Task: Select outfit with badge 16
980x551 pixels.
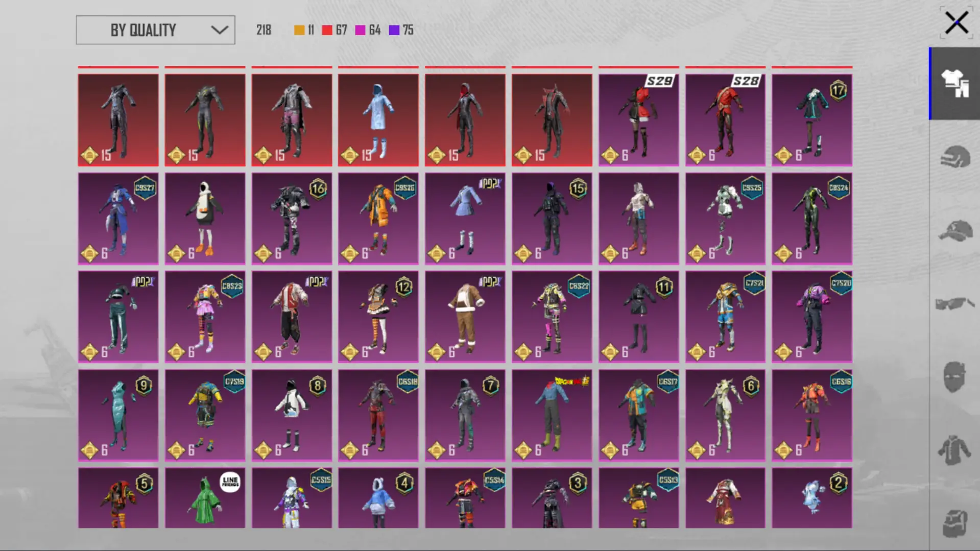Action: click(x=292, y=219)
